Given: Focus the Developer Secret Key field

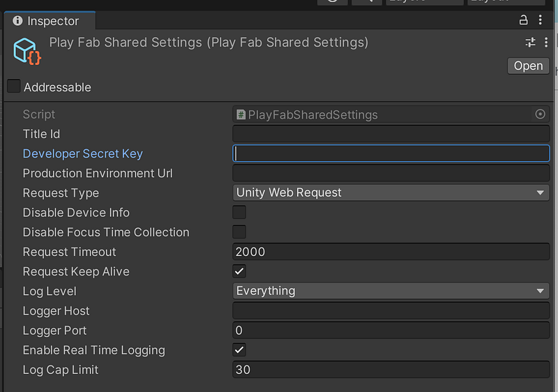Looking at the screenshot, I should click(x=391, y=153).
